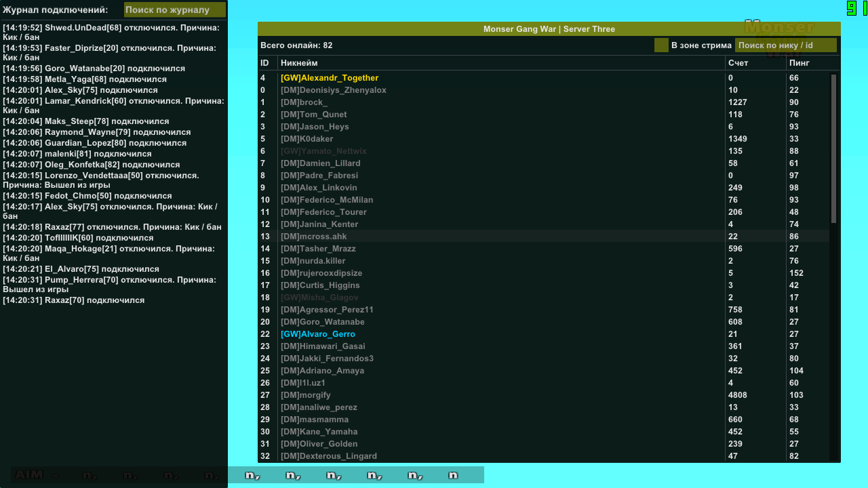The height and width of the screenshot is (488, 868).
Task: Click log entry Metla_Yaga[68] подключился
Action: click(85, 79)
